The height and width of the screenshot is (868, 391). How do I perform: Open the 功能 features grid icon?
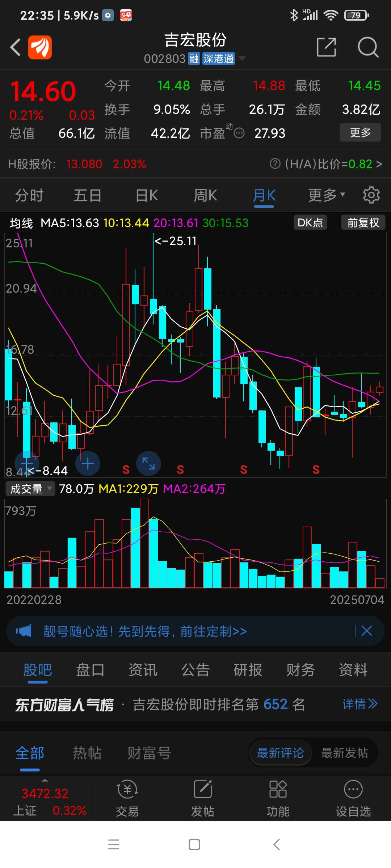278,799
